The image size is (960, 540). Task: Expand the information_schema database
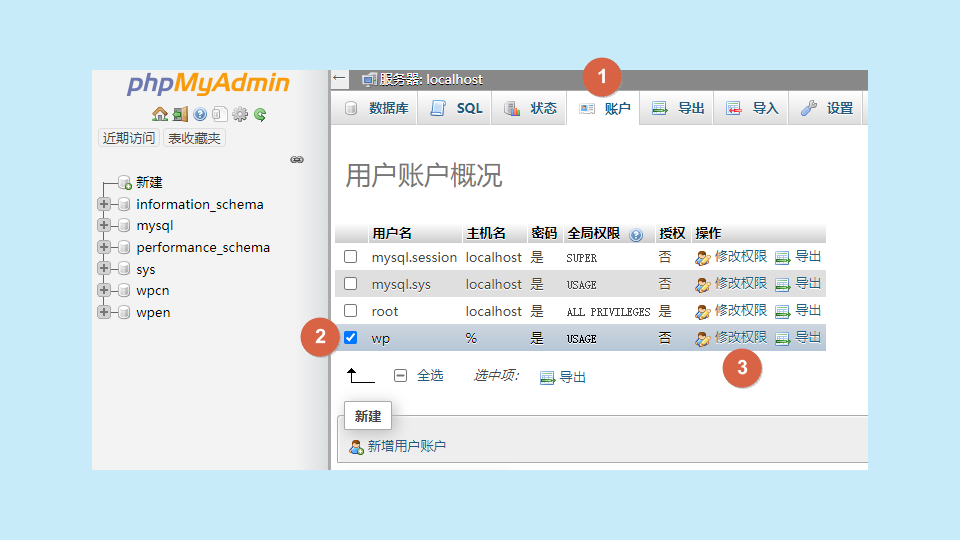pyautogui.click(x=104, y=204)
